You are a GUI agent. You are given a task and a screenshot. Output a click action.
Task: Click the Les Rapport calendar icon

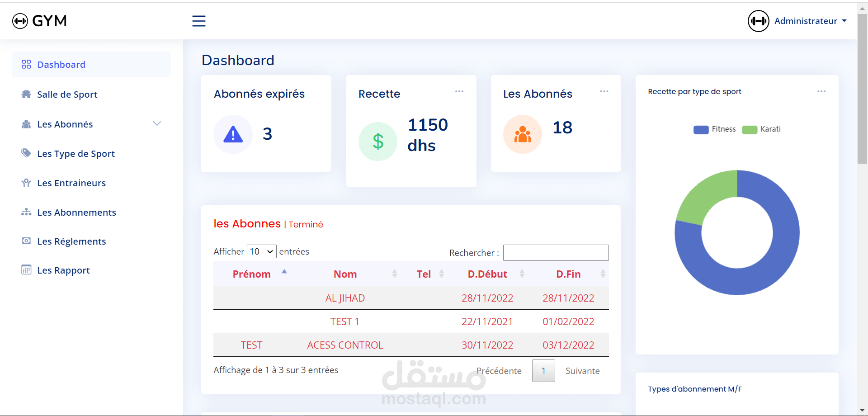coord(26,270)
